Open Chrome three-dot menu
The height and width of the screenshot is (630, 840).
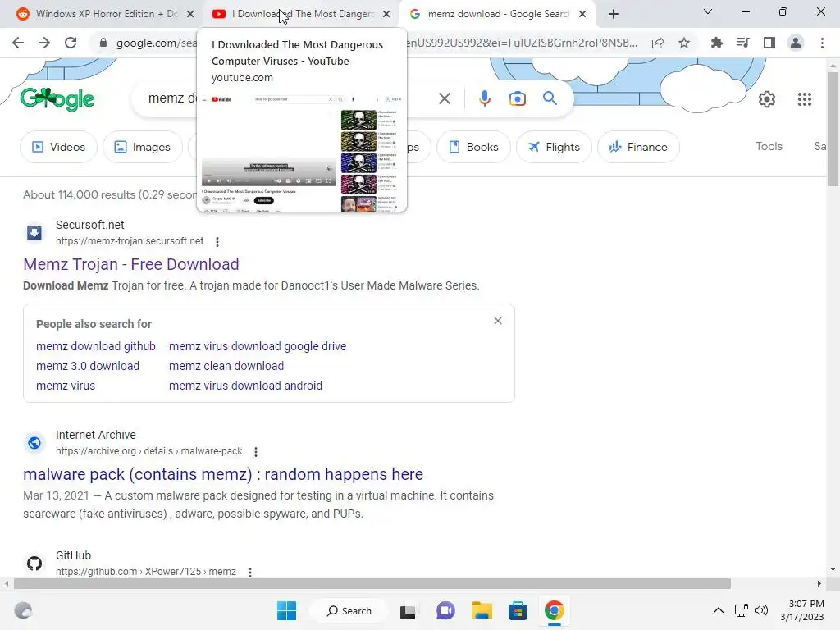822,43
